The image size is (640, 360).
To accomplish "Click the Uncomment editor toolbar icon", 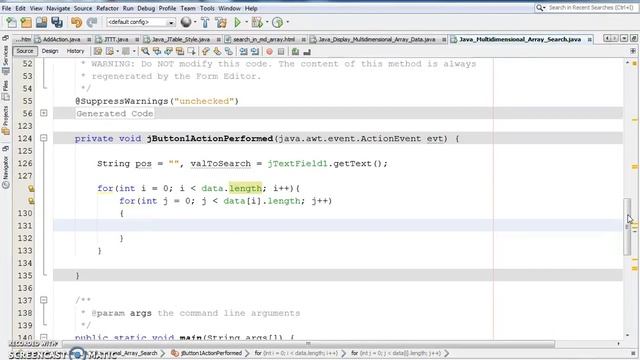I will (x=307, y=51).
